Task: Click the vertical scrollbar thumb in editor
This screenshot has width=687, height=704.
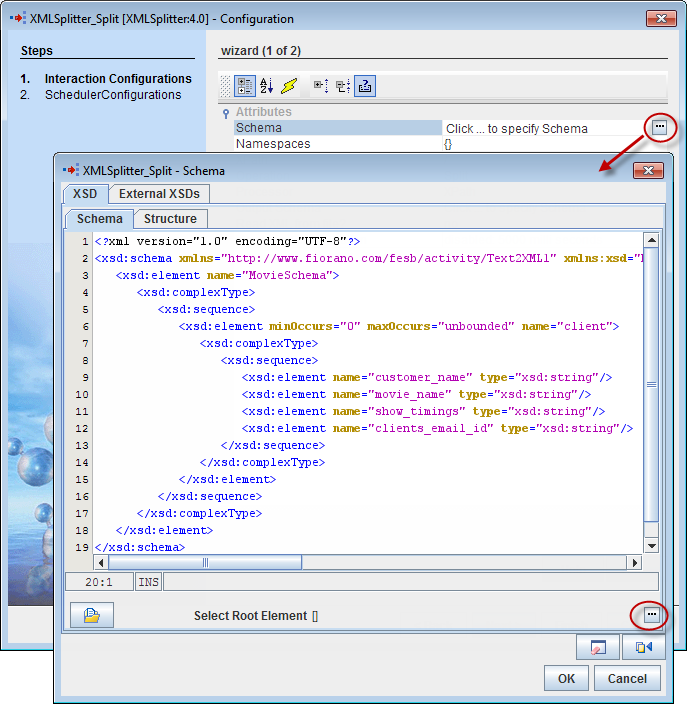Action: point(651,385)
